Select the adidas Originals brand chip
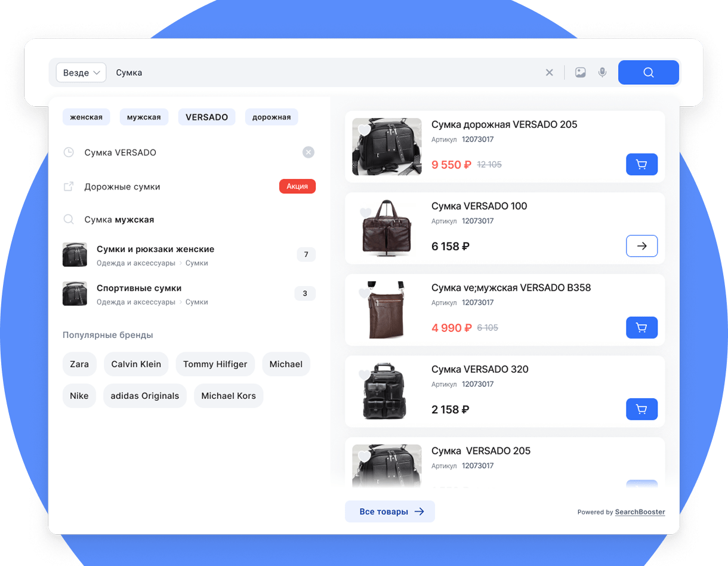Image resolution: width=728 pixels, height=566 pixels. pos(145,396)
